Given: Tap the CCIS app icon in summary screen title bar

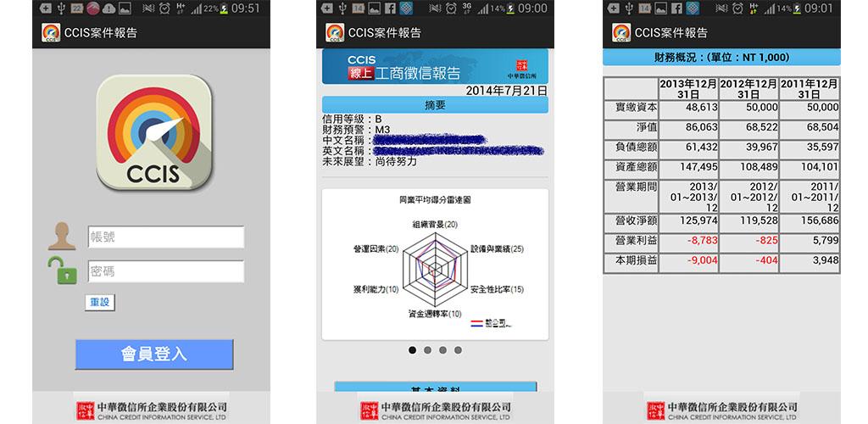Looking at the screenshot, I should [335, 33].
